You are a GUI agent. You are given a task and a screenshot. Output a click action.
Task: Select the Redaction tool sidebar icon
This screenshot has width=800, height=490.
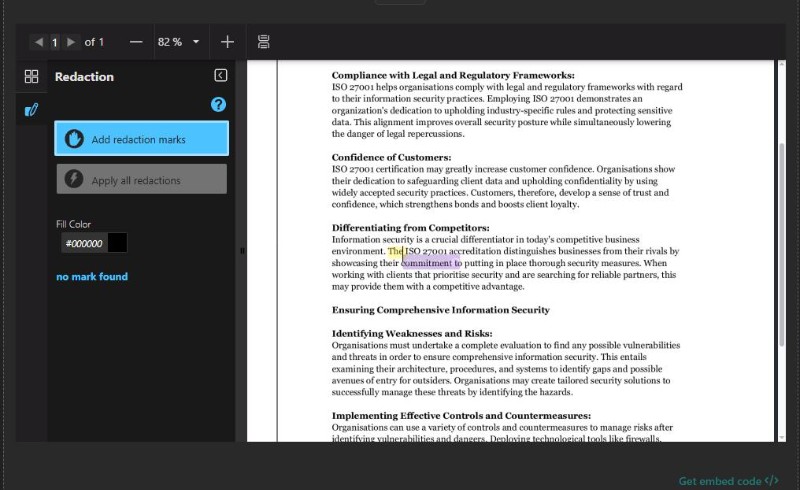tap(31, 110)
